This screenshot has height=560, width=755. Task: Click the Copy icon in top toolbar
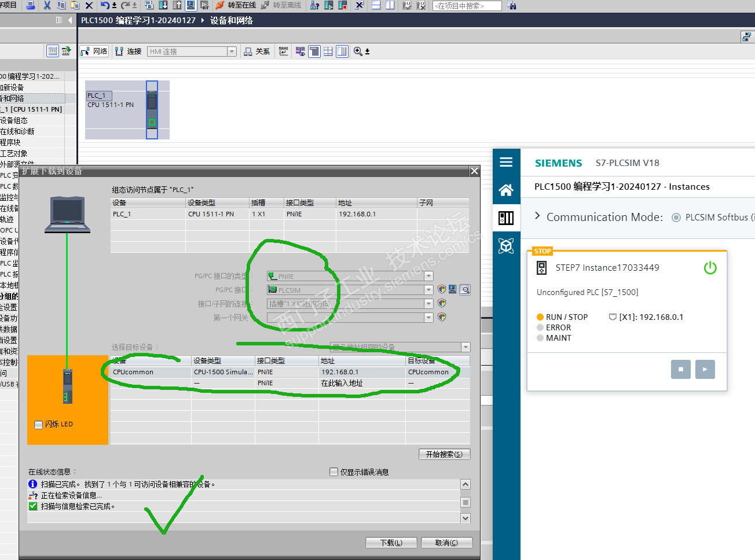[x=61, y=5]
